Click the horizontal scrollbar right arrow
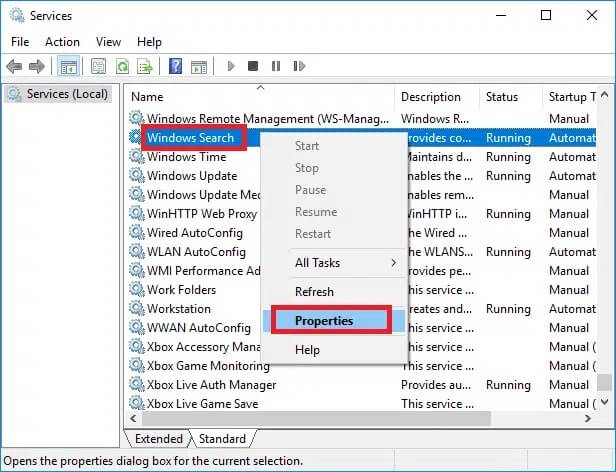 (x=588, y=418)
